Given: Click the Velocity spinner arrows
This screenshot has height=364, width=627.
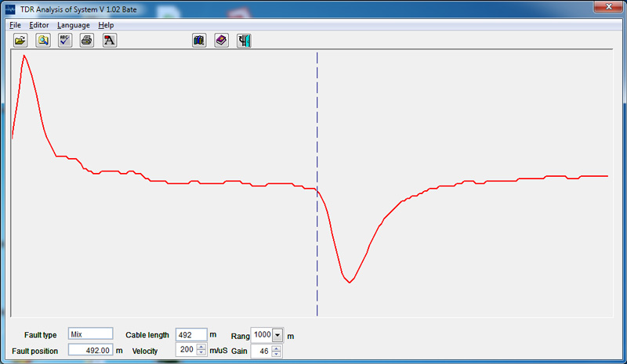Looking at the screenshot, I should coord(201,351).
